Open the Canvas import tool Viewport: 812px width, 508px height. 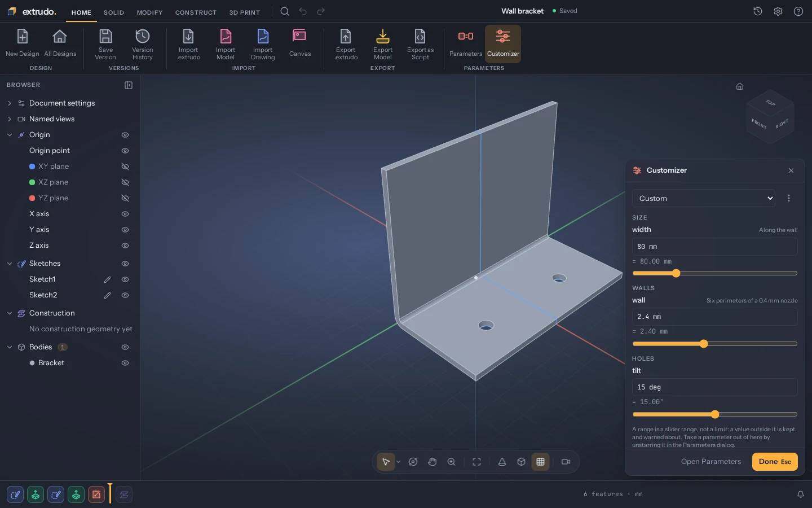[x=300, y=43]
